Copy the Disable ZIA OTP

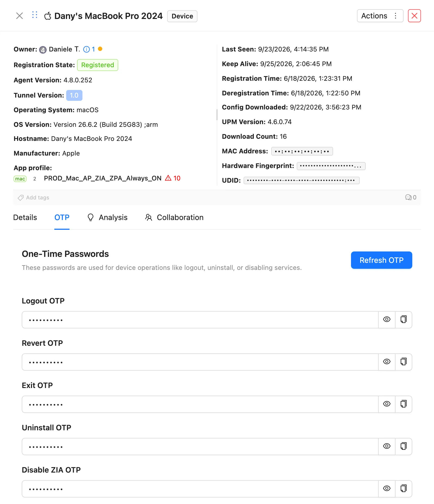pyautogui.click(x=404, y=489)
